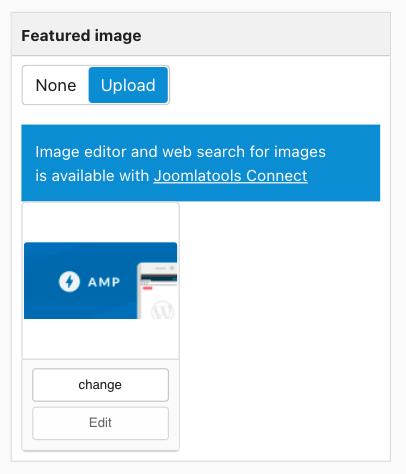Click the blue Joomlatools info banner
Screen dimensions: 406x474
click(201, 163)
